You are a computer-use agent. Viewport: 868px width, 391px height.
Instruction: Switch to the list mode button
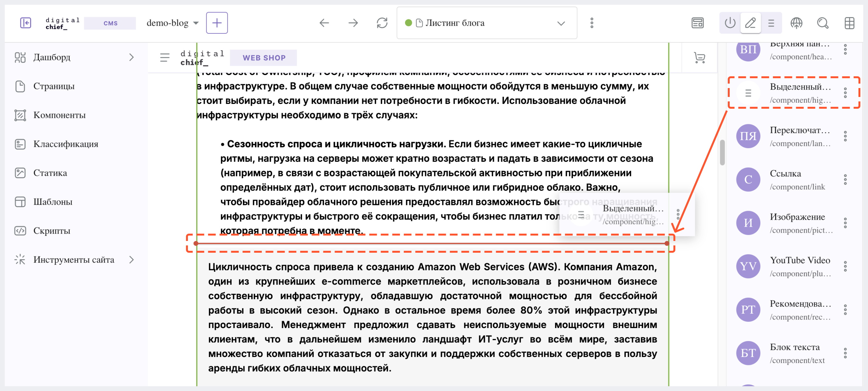[771, 23]
